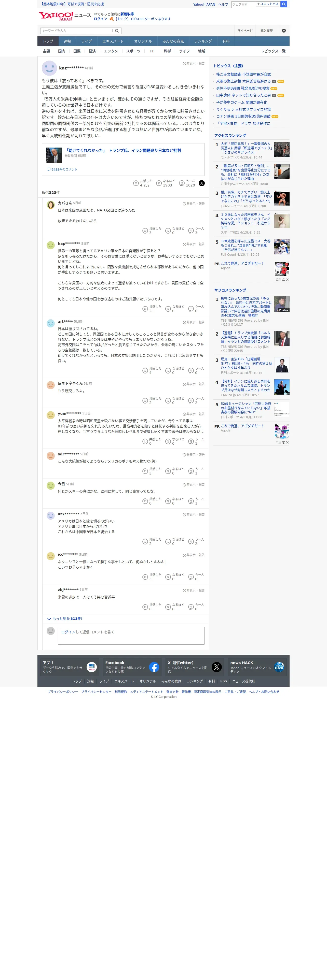Open 非表示・報告 menu on kaz's comment

(193, 64)
